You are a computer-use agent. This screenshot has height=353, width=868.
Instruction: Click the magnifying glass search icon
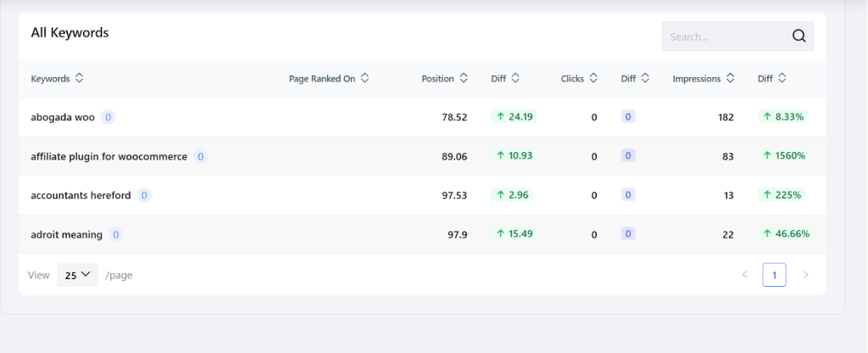point(798,36)
